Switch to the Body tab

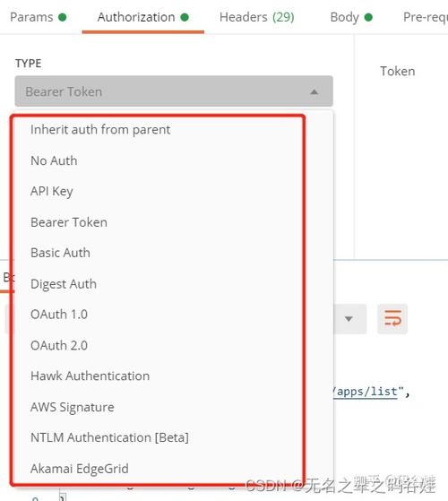pos(351,17)
